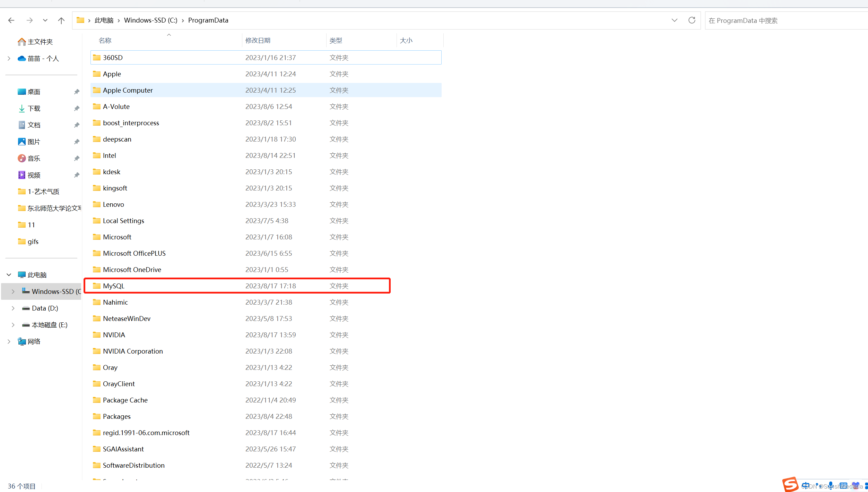Expand the Windows-SSD (C:) drive
This screenshot has width=868, height=492.
click(13, 291)
